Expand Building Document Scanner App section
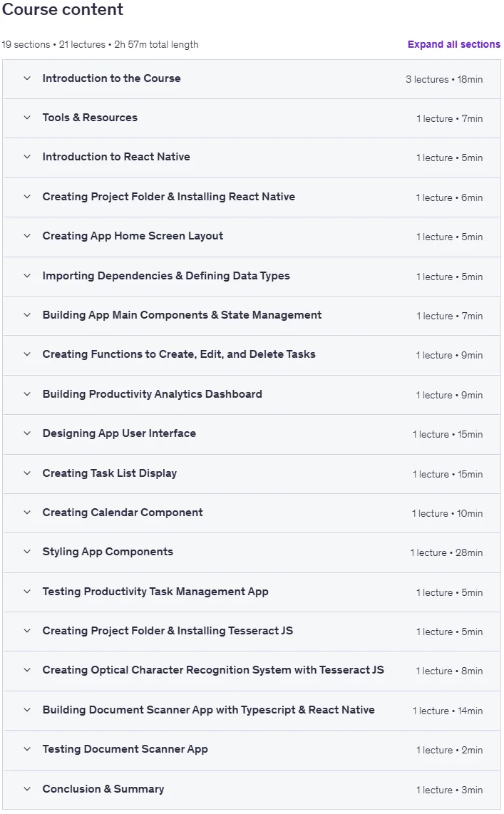 [252, 710]
